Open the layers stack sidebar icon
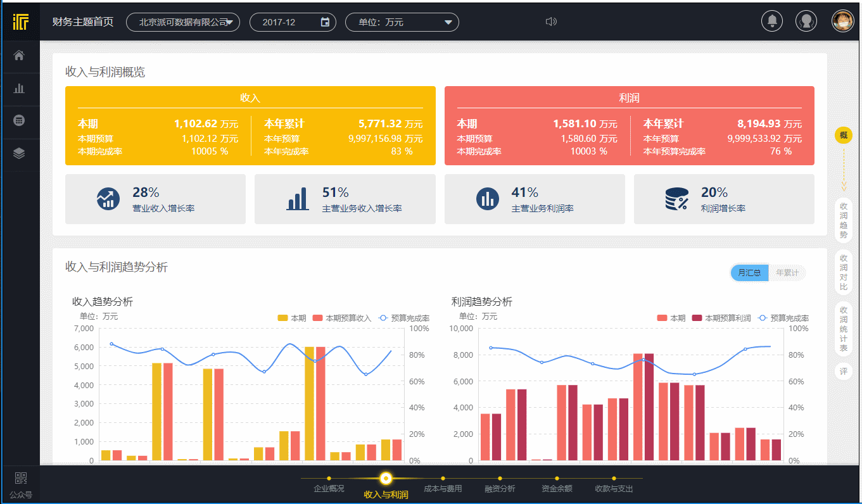 click(19, 153)
